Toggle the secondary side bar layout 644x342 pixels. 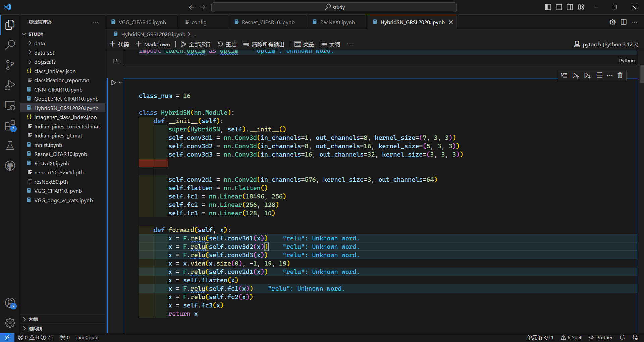pyautogui.click(x=570, y=7)
